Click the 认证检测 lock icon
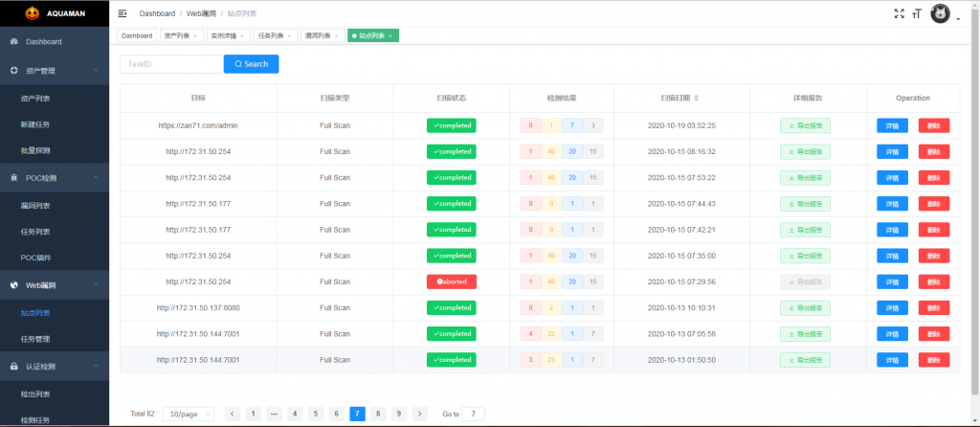The height and width of the screenshot is (427, 980). (14, 366)
